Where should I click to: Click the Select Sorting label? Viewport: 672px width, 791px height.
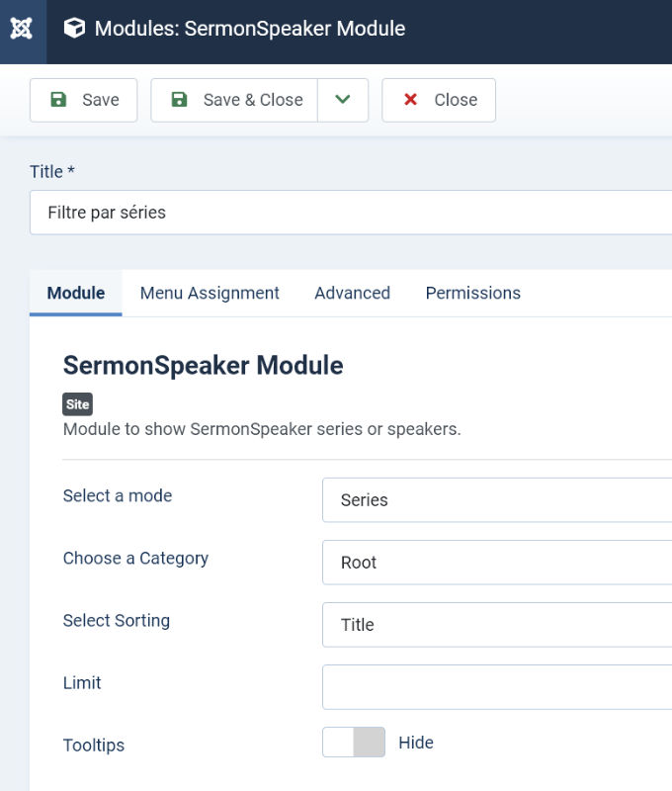pyautogui.click(x=117, y=621)
